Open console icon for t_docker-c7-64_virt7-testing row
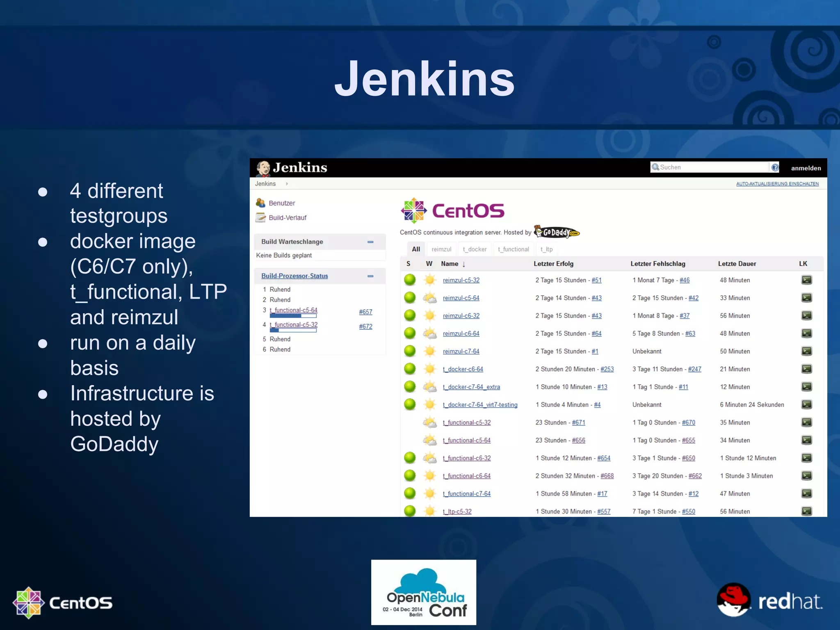 coord(806,404)
